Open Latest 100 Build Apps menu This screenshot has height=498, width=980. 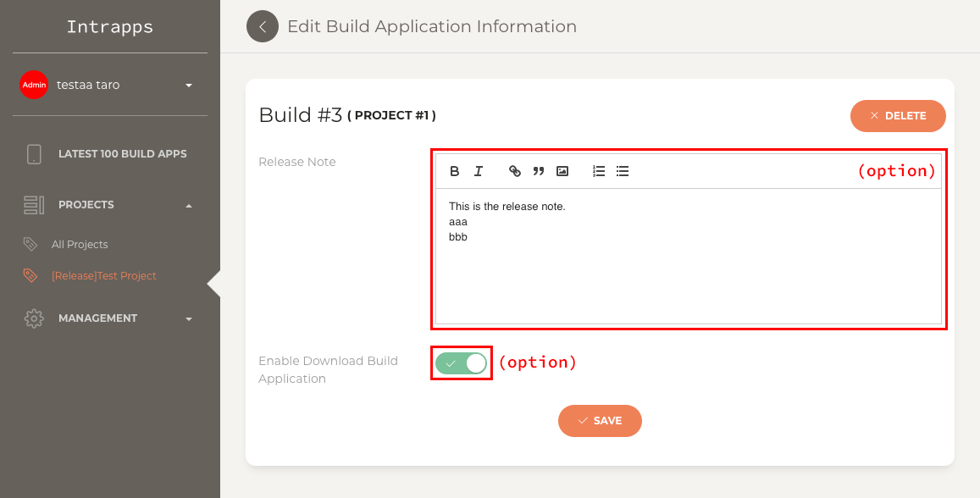click(x=123, y=153)
